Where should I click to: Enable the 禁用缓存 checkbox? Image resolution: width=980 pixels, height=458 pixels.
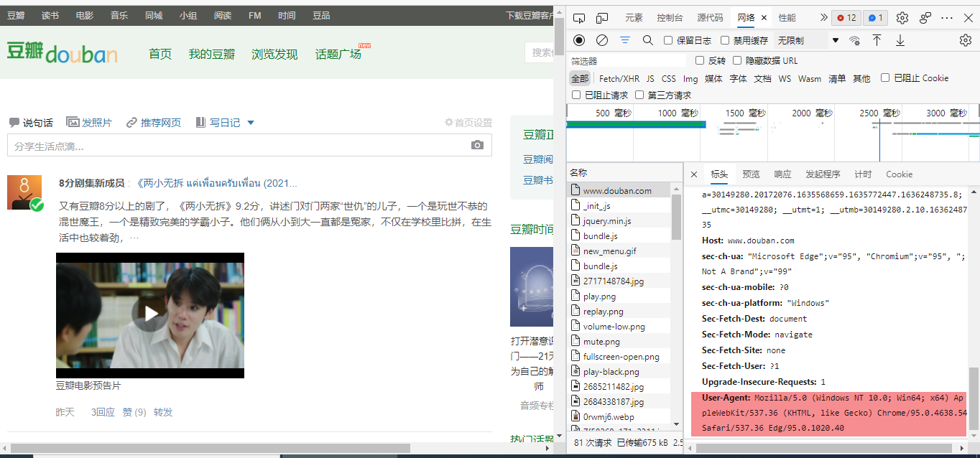pyautogui.click(x=724, y=40)
